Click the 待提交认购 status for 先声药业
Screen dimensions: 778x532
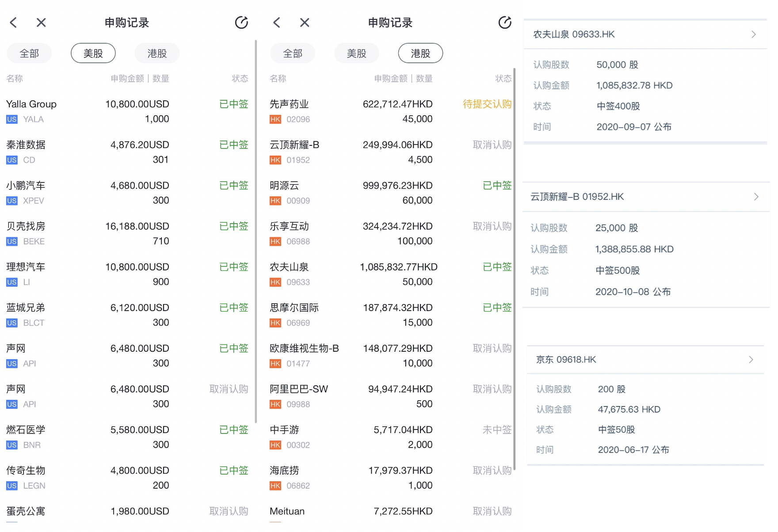pos(487,104)
